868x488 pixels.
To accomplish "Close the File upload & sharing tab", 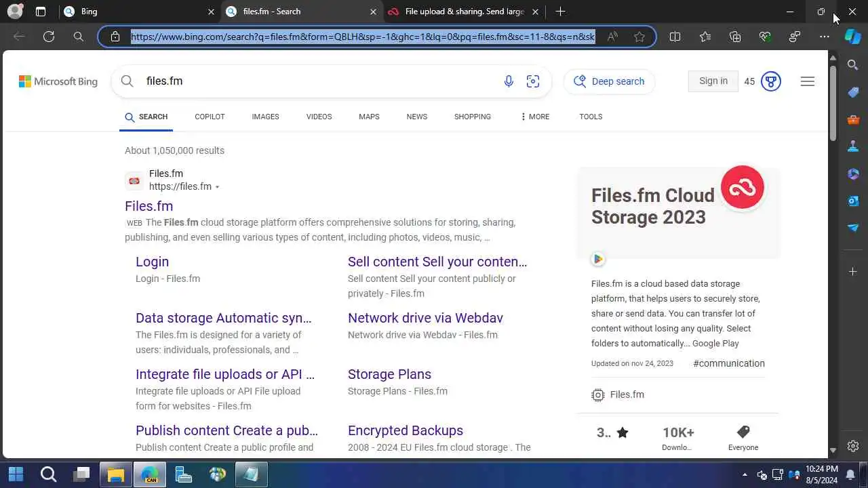I will 536,12.
